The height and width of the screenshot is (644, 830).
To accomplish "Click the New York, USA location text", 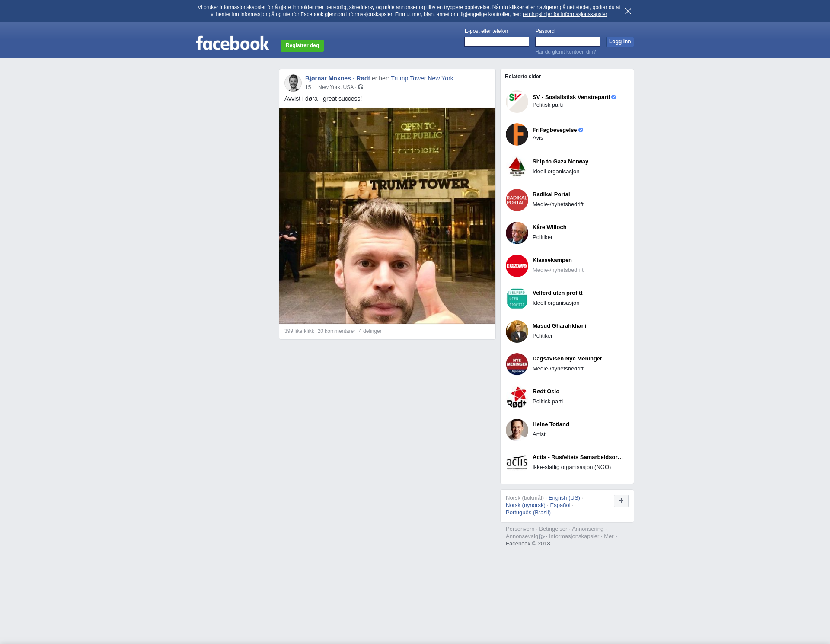I will pyautogui.click(x=336, y=87).
